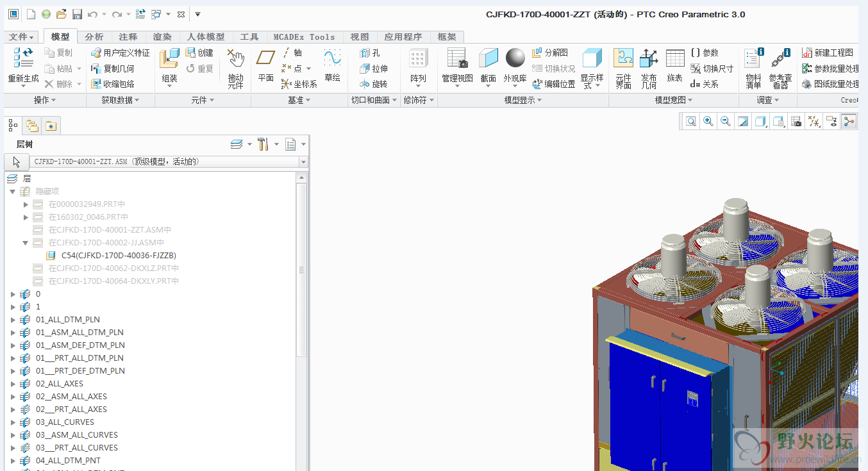Image resolution: width=868 pixels, height=471 pixels.
Task: Click the Pattern (阵列) icon
Action: (x=418, y=58)
